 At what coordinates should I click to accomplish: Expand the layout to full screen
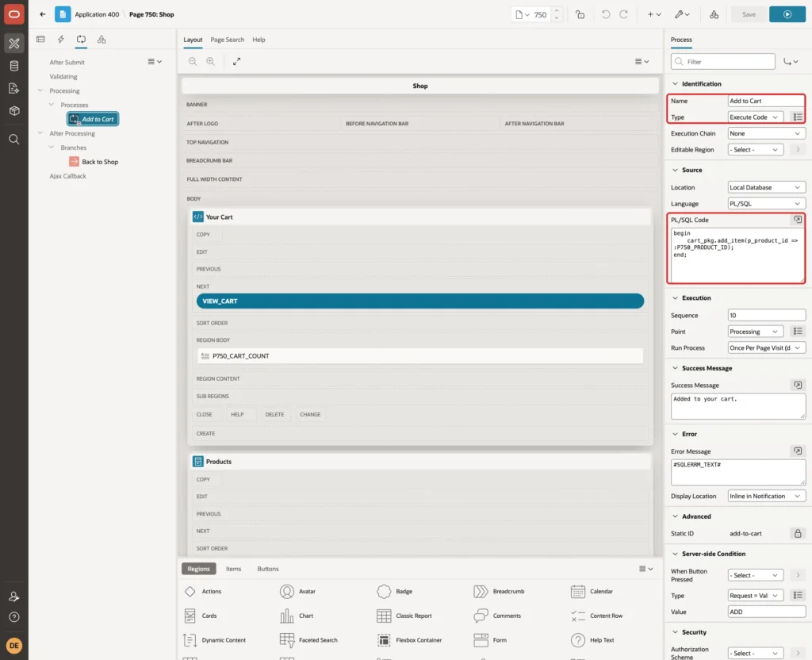point(236,61)
